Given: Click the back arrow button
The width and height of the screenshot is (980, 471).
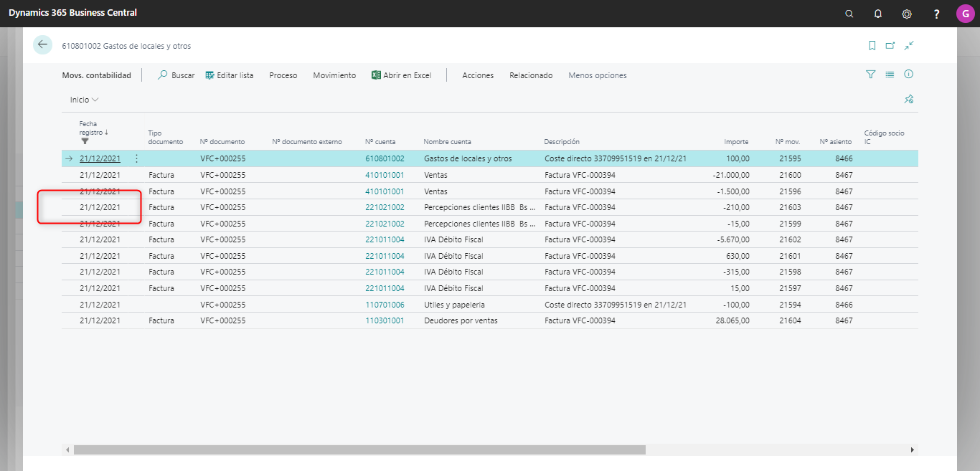Looking at the screenshot, I should pos(42,44).
